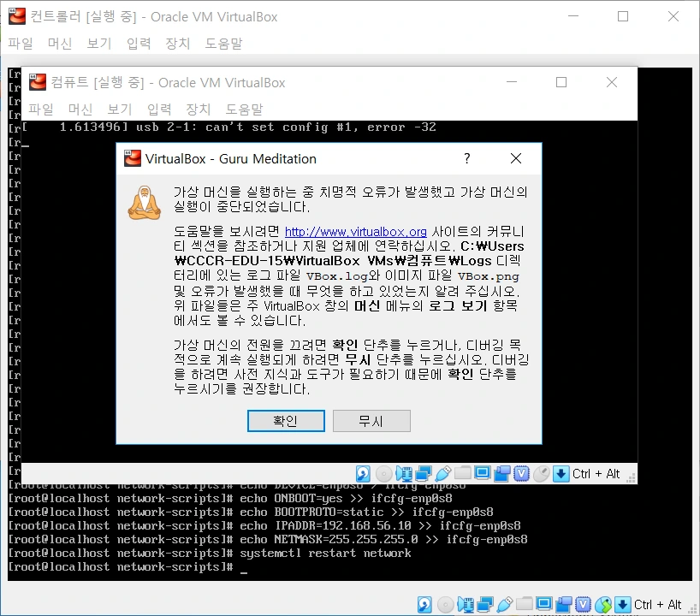
Task: Click video capture icon in 컨트롤러 status bar
Action: (x=564, y=605)
